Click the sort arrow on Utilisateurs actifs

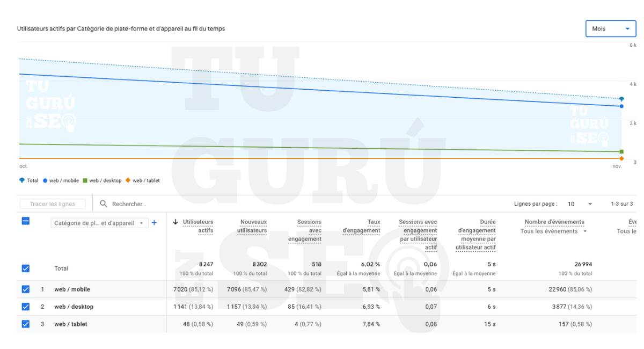click(174, 221)
